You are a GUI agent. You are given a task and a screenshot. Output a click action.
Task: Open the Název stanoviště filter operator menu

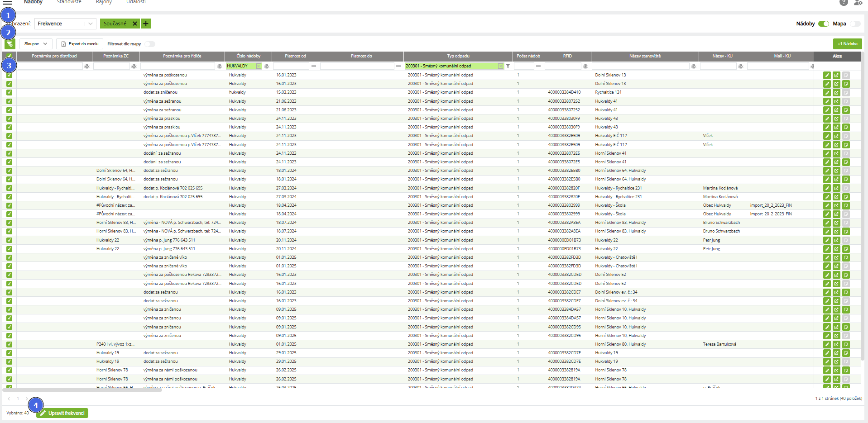coord(693,67)
